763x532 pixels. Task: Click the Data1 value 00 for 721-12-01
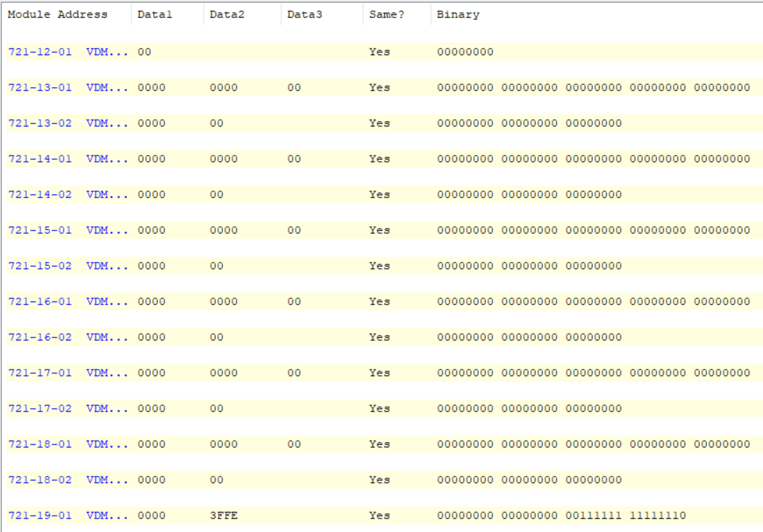coord(144,52)
